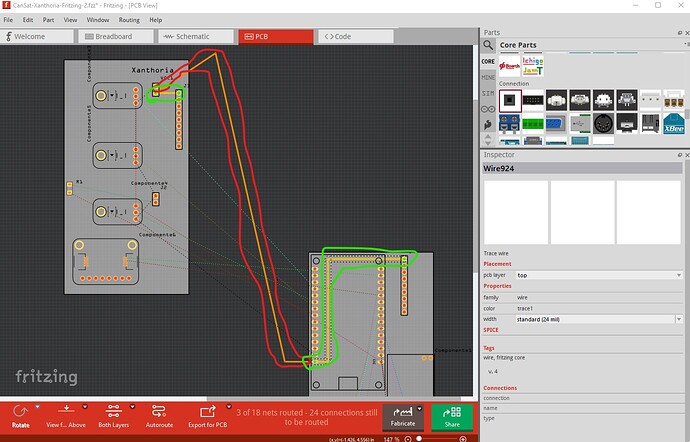
Task: Open the Arduino parts bin
Action: click(x=488, y=109)
